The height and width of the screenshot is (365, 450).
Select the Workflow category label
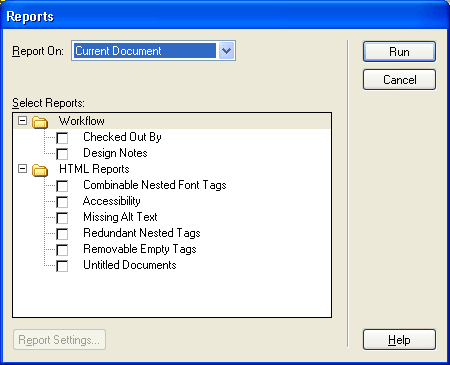(82, 121)
